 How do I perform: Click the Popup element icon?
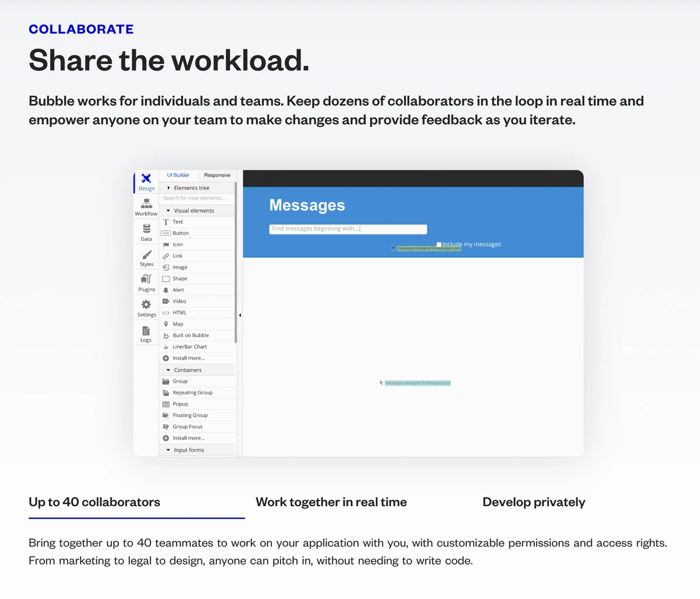click(166, 404)
